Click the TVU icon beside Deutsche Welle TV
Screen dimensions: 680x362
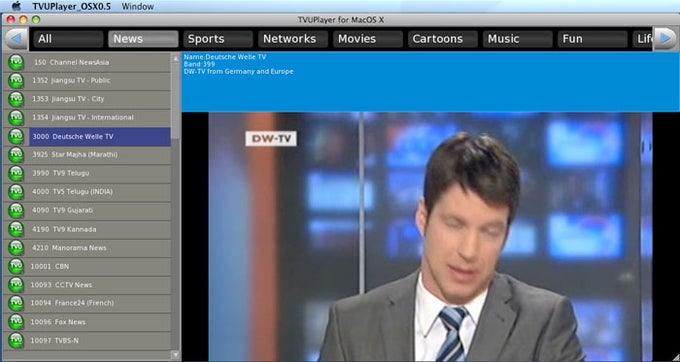click(x=16, y=137)
